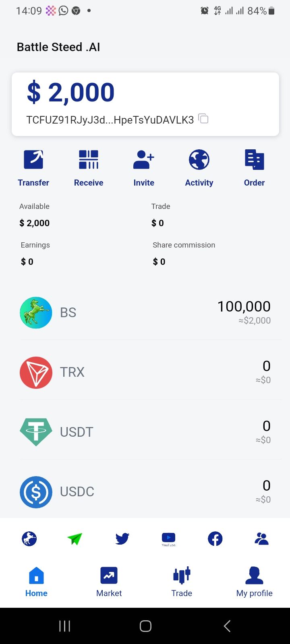Open the YouTube channel icon
This screenshot has height=644, width=290.
(168, 539)
